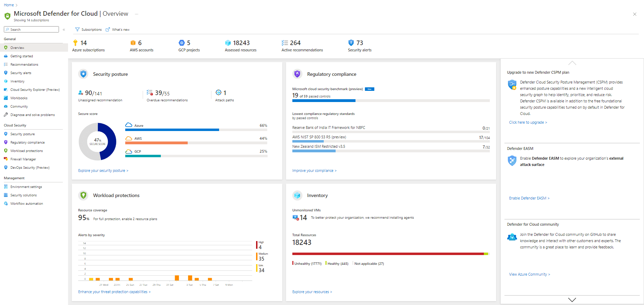Click the Defender EASM shield icon

pyautogui.click(x=512, y=161)
